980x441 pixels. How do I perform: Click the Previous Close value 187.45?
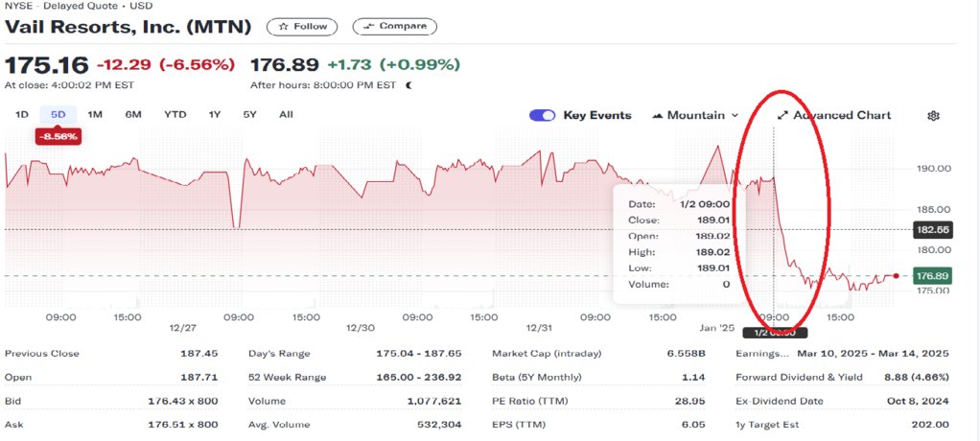coord(199,354)
